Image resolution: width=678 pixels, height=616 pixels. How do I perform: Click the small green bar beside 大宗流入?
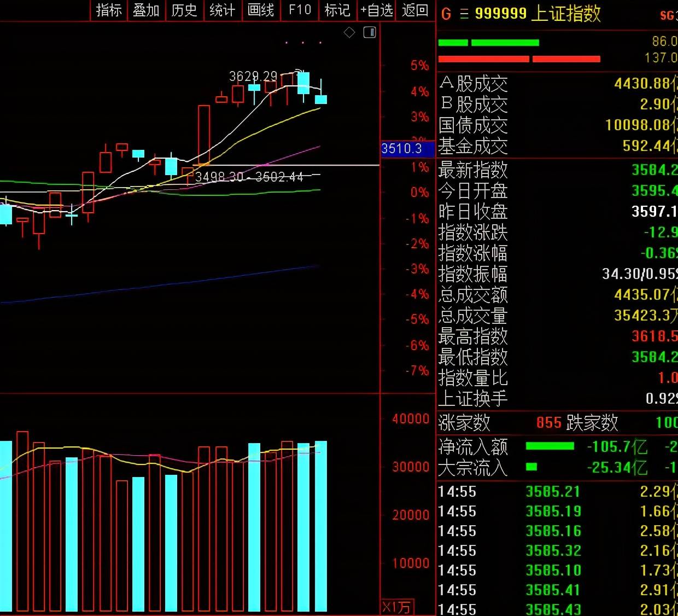click(x=531, y=467)
